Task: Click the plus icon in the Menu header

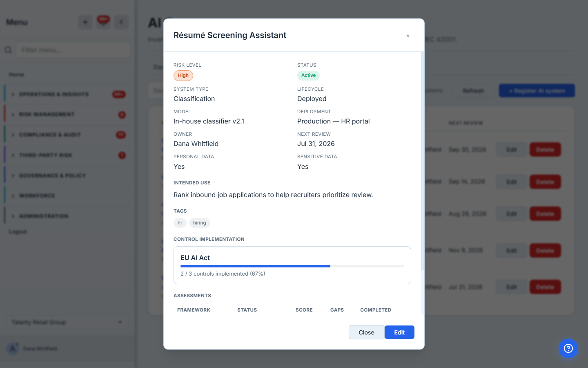Action: coord(85,22)
